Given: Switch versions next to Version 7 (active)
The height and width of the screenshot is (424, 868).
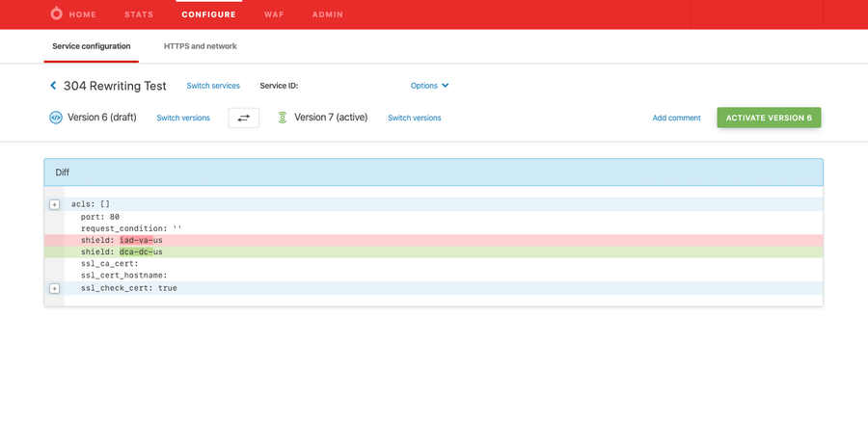Looking at the screenshot, I should [x=415, y=118].
